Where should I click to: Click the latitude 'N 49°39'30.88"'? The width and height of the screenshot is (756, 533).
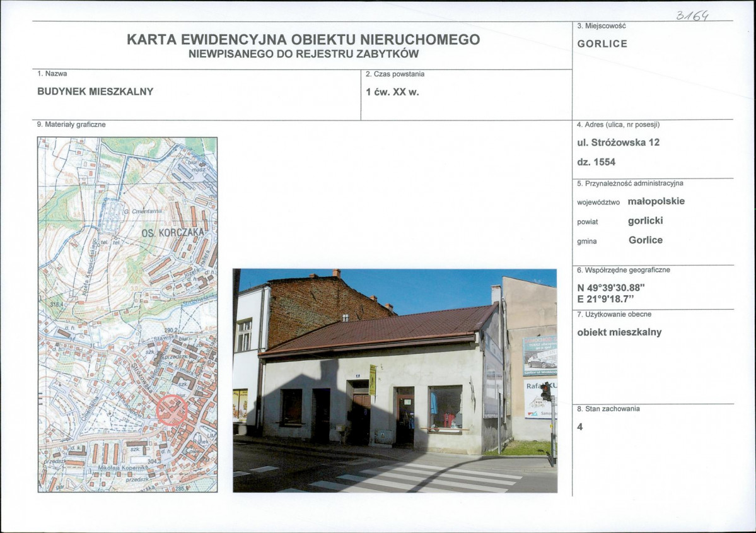tap(611, 288)
